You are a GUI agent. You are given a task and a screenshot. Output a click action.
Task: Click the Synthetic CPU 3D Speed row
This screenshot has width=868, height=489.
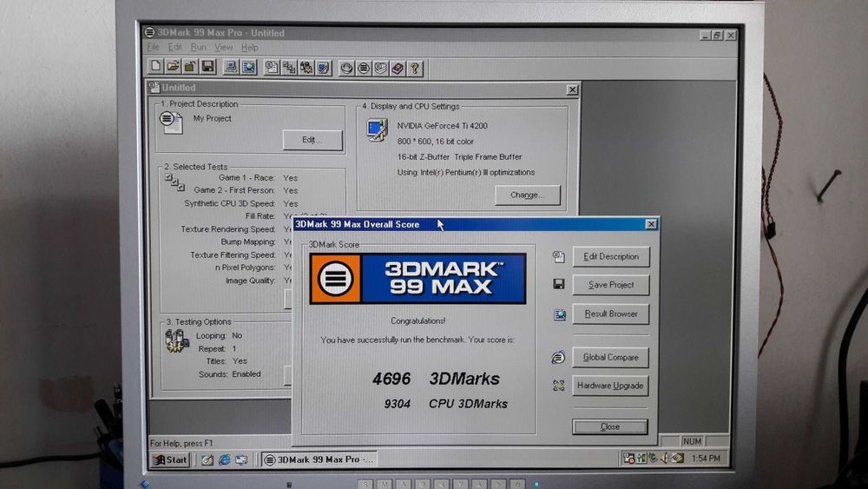(x=241, y=203)
